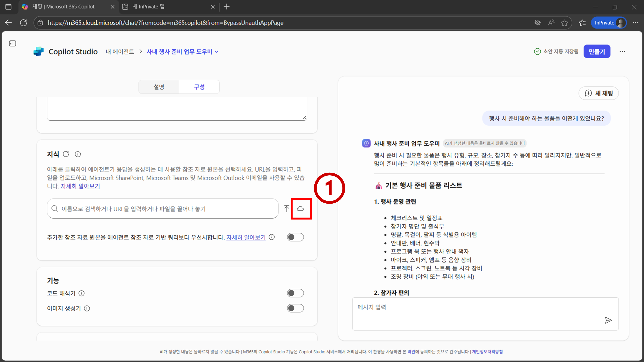Select the 구성 tab

tap(199, 87)
